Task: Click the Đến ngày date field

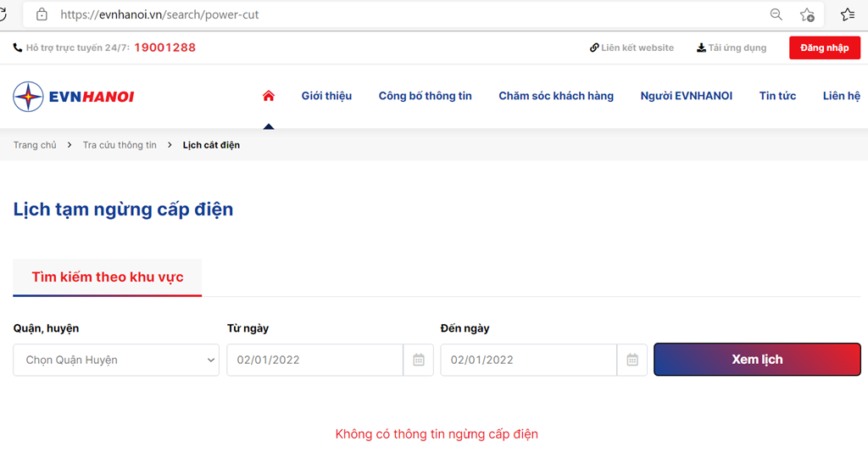Action: coord(529,360)
